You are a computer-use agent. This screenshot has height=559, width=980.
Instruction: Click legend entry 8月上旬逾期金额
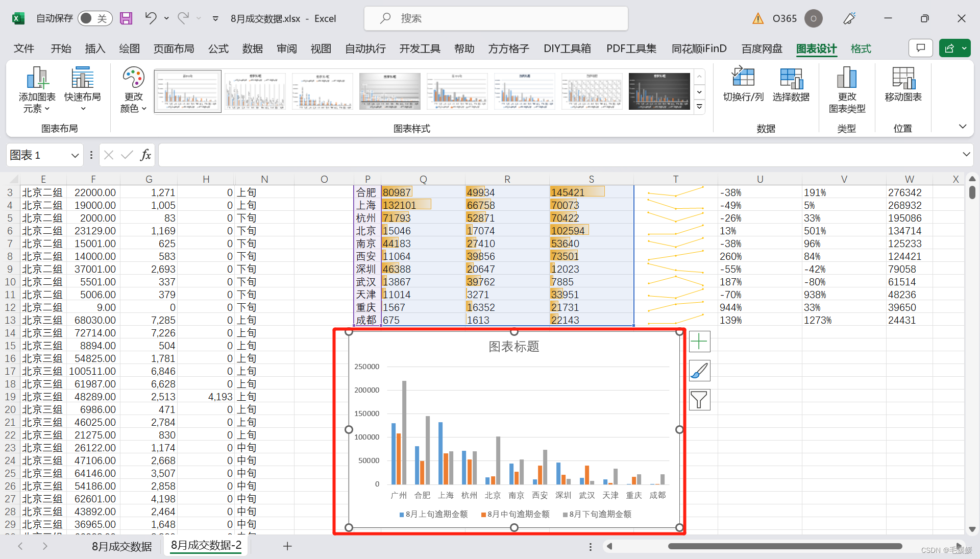(x=433, y=514)
